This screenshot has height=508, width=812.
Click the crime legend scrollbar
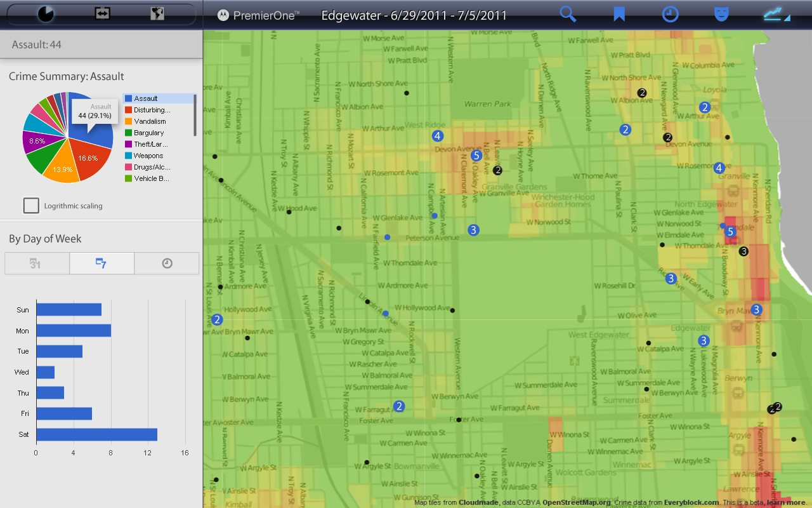pyautogui.click(x=195, y=115)
